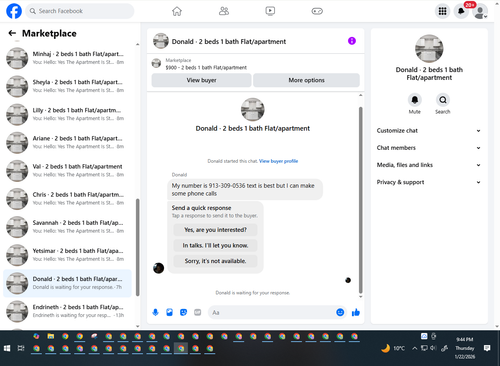This screenshot has width=500, height=366.
Task: Open the account profile avatar menu
Action: point(480,12)
